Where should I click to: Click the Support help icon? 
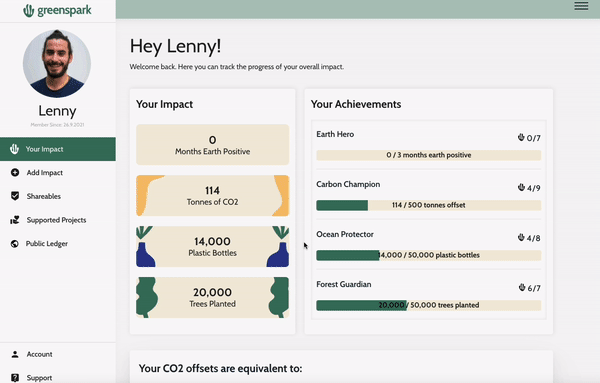tap(15, 378)
